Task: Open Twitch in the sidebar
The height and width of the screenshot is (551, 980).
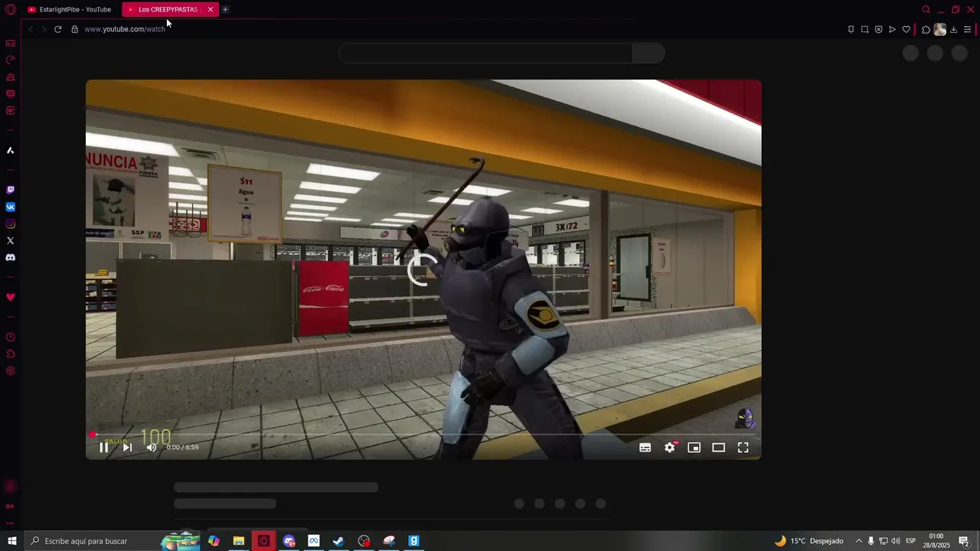Action: coord(10,190)
